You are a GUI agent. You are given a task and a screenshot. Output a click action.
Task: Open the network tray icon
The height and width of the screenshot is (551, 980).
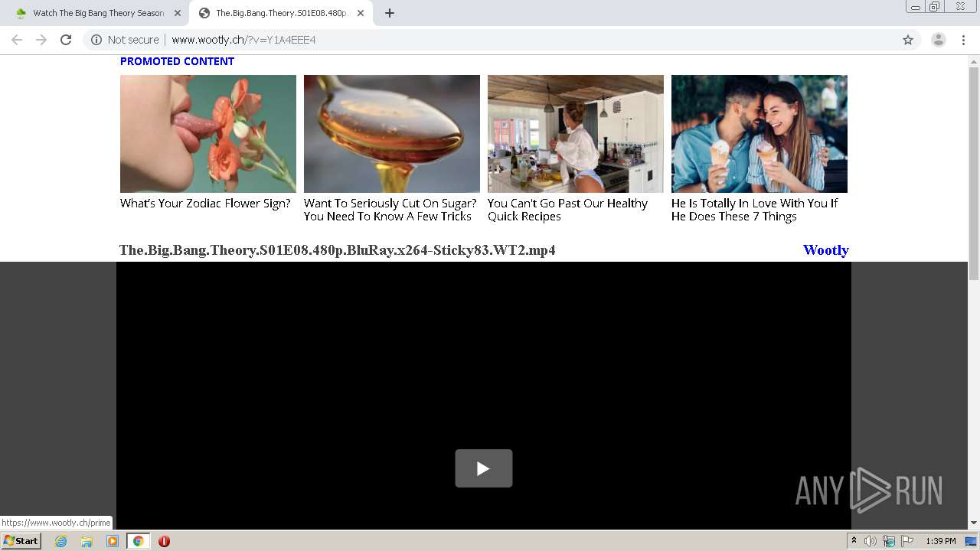click(889, 541)
